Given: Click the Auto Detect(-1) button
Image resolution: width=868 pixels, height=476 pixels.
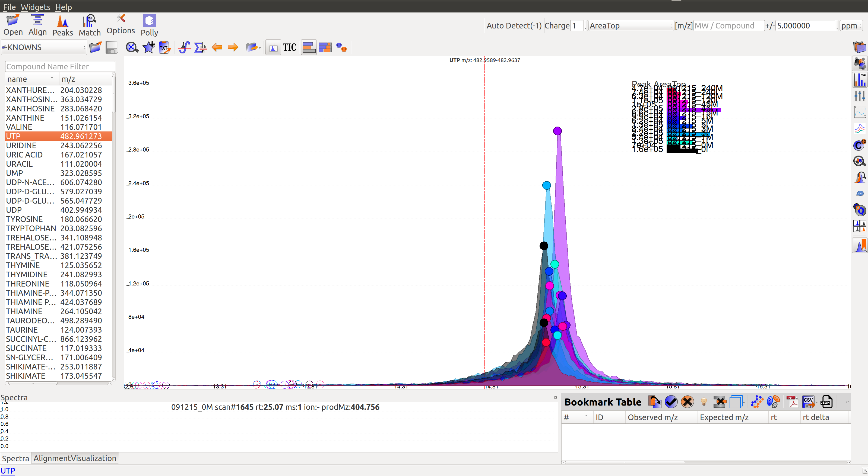Looking at the screenshot, I should tap(514, 25).
